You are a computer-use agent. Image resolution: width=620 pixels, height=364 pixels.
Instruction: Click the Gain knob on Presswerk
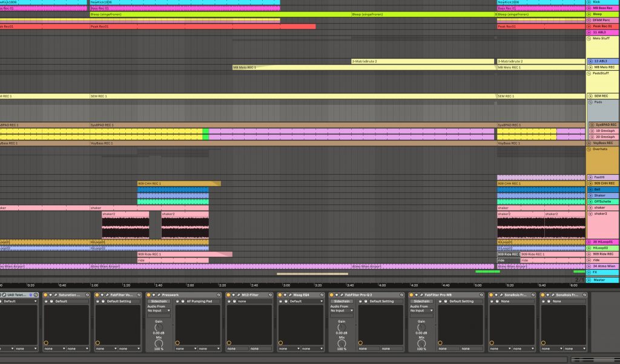[x=159, y=327]
